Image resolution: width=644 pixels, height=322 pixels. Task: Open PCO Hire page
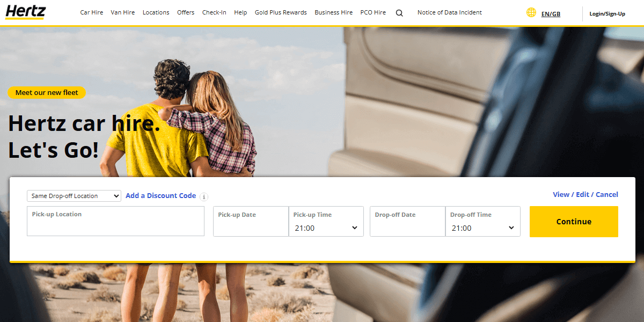coord(373,12)
